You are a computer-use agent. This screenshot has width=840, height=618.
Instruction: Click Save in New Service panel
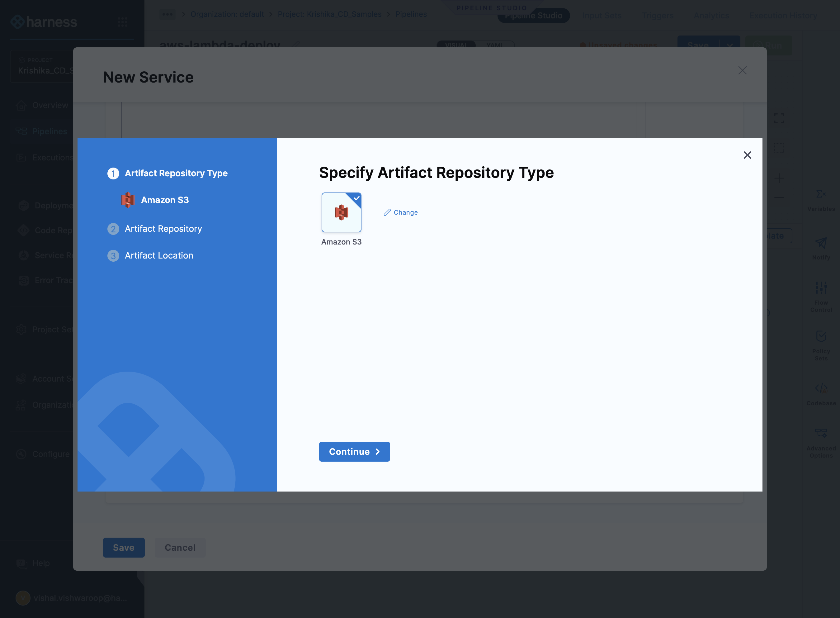click(124, 547)
